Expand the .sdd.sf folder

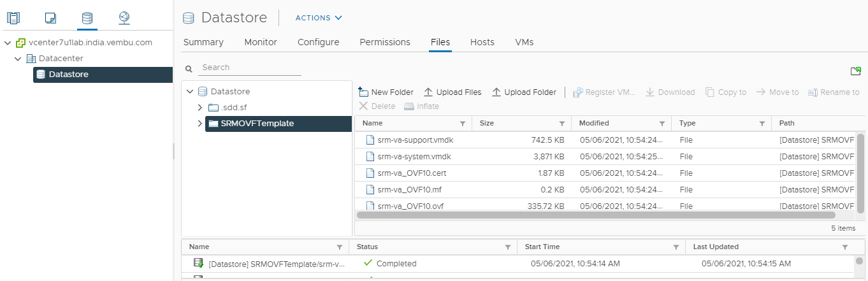point(200,108)
